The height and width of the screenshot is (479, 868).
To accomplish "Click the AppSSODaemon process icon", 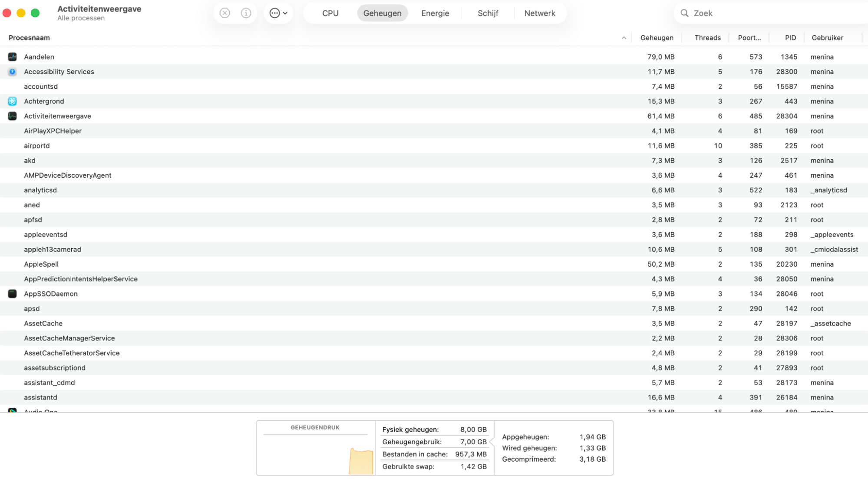I will tap(12, 294).
